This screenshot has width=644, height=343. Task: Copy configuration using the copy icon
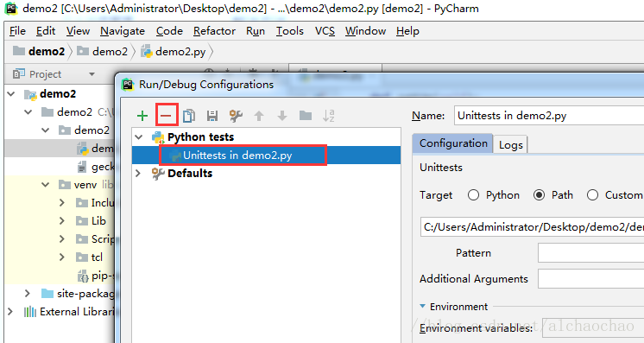[x=189, y=116]
